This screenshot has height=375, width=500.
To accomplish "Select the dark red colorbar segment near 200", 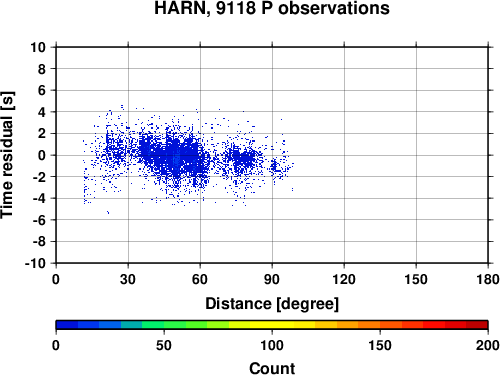I will [x=477, y=325].
